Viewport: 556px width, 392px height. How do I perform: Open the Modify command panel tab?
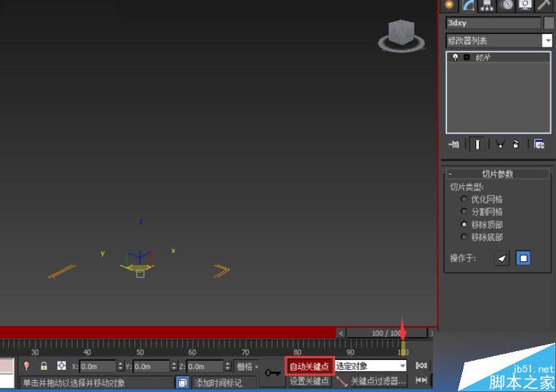[468, 5]
